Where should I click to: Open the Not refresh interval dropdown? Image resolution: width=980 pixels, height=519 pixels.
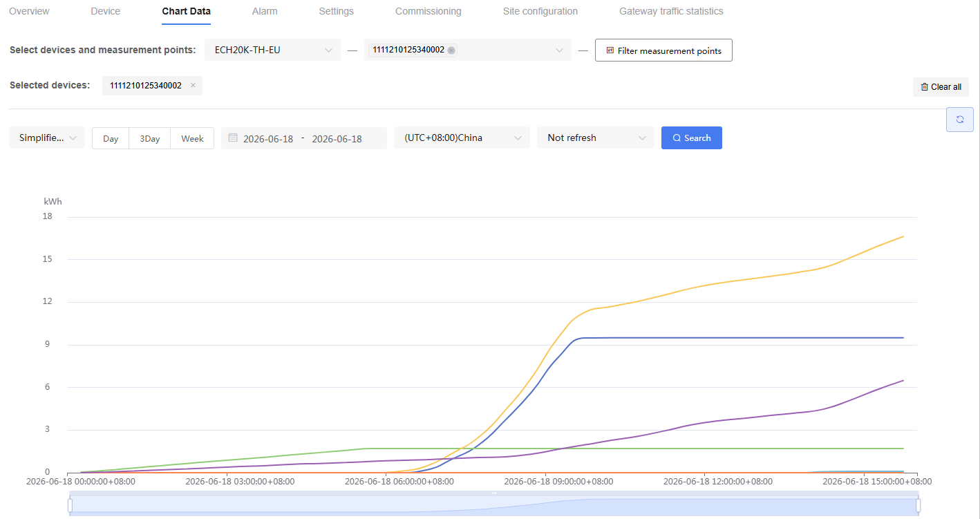pyautogui.click(x=596, y=138)
